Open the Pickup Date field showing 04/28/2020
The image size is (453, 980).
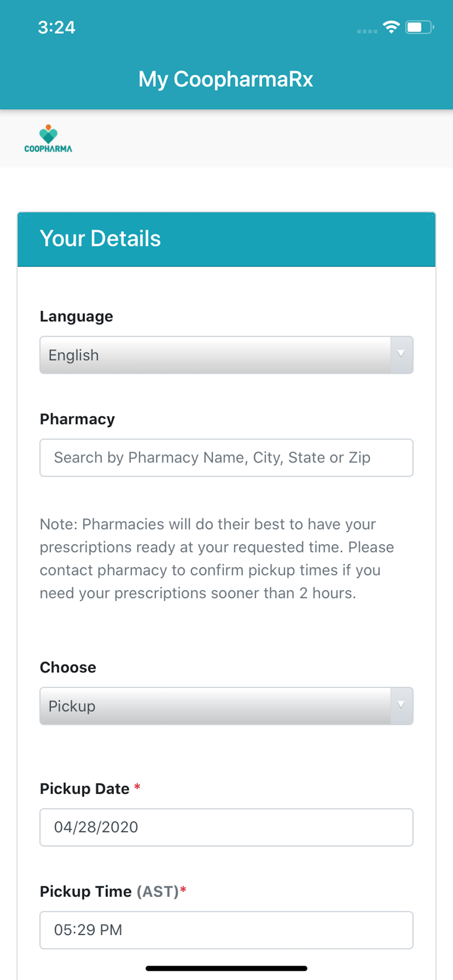click(x=226, y=827)
